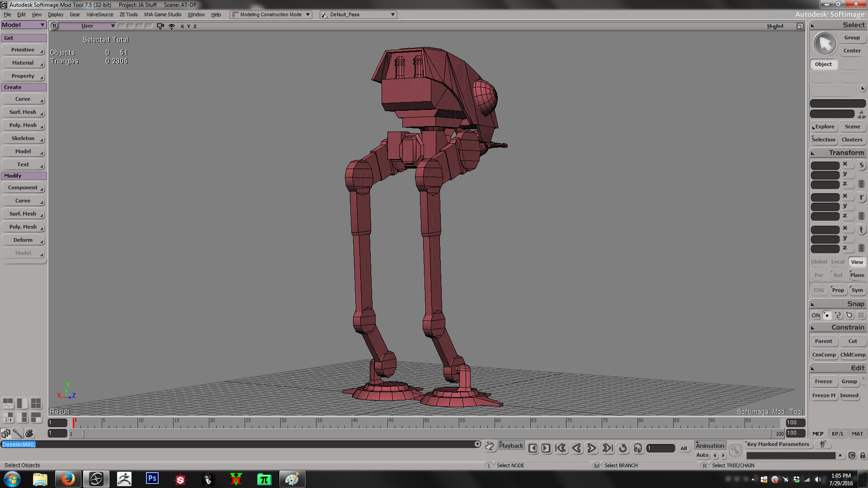Open the ZE Tools menu
Viewport: 868px width, 488px height.
[128, 14]
